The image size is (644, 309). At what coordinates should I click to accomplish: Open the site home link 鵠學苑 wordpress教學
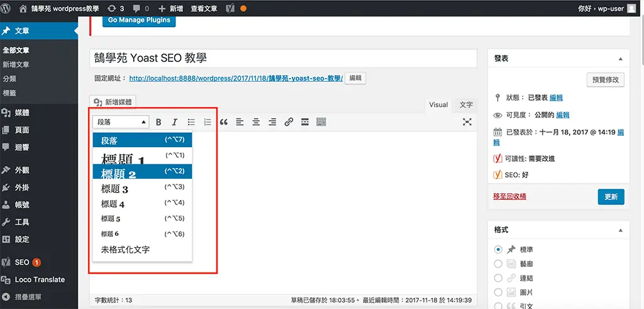coord(59,8)
